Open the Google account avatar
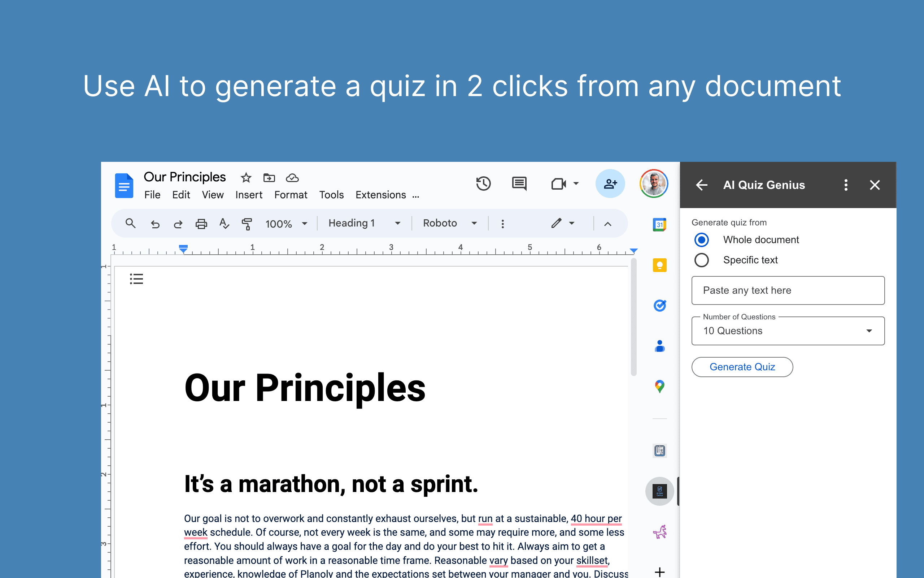The image size is (924, 578). point(654,184)
